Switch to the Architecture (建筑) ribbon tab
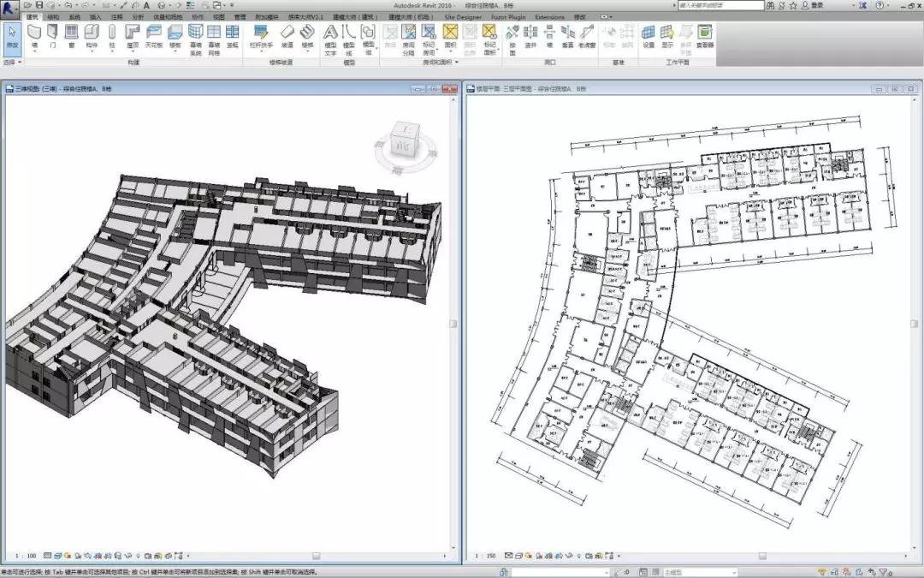Image resolution: width=924 pixels, height=578 pixels. (x=32, y=17)
